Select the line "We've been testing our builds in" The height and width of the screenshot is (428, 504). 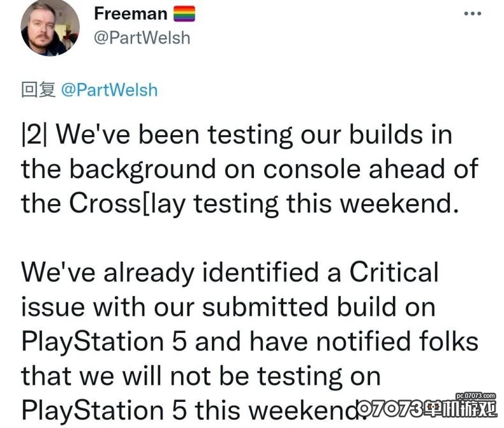(237, 135)
